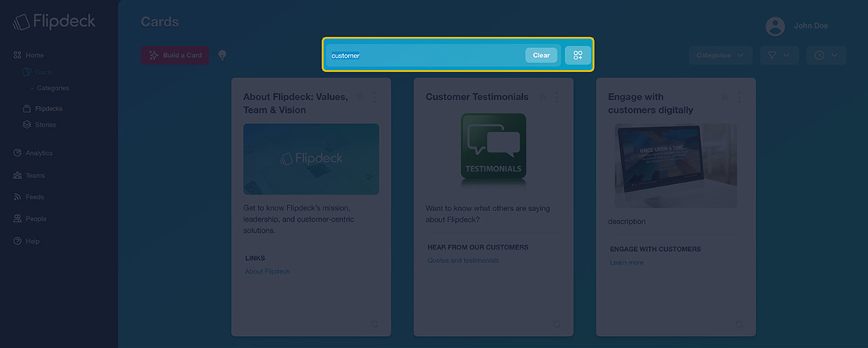This screenshot has width=868, height=348.
Task: Click About Flipdeck card thumbnail image
Action: click(x=311, y=159)
